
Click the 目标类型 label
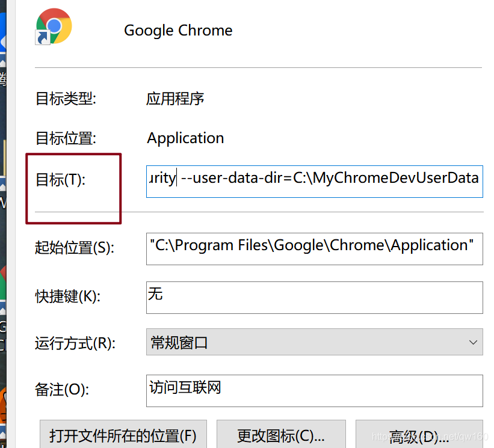coord(66,99)
